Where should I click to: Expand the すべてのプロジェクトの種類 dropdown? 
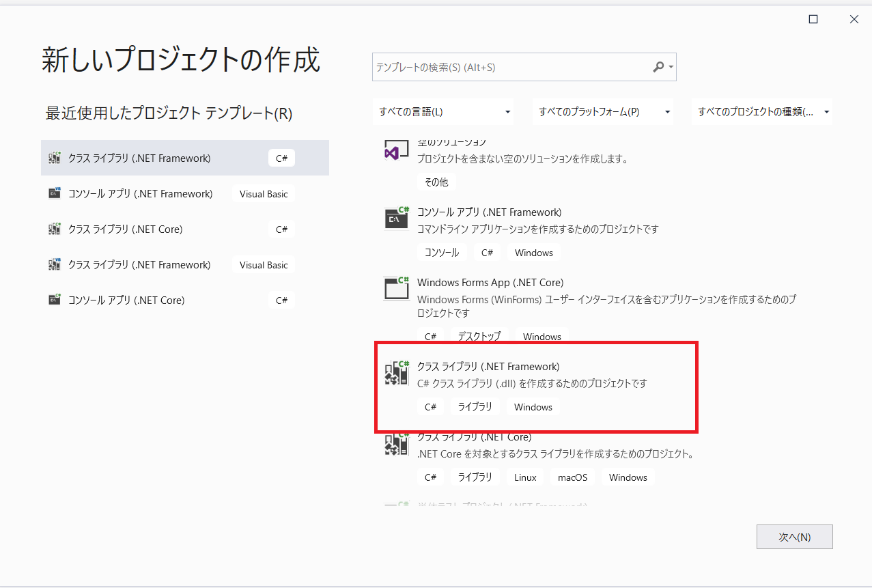point(762,112)
